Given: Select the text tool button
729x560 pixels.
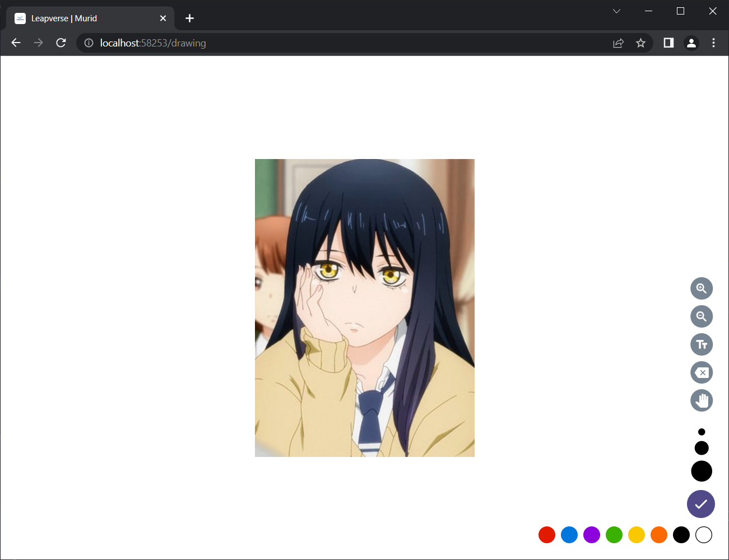Looking at the screenshot, I should coord(702,344).
